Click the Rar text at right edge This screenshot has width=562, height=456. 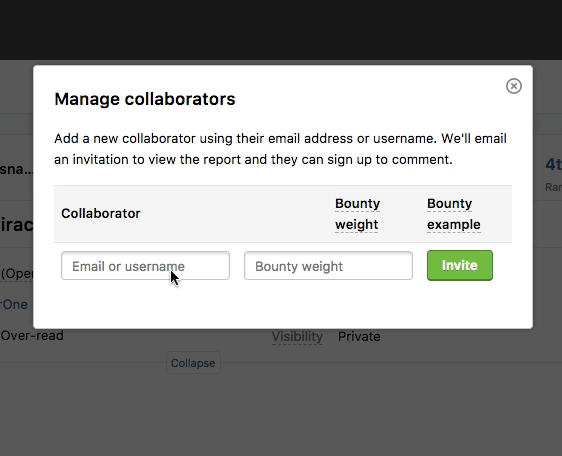pos(553,187)
